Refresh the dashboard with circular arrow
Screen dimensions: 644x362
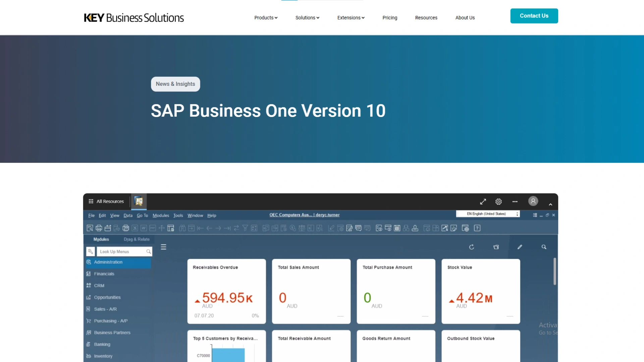point(472,247)
